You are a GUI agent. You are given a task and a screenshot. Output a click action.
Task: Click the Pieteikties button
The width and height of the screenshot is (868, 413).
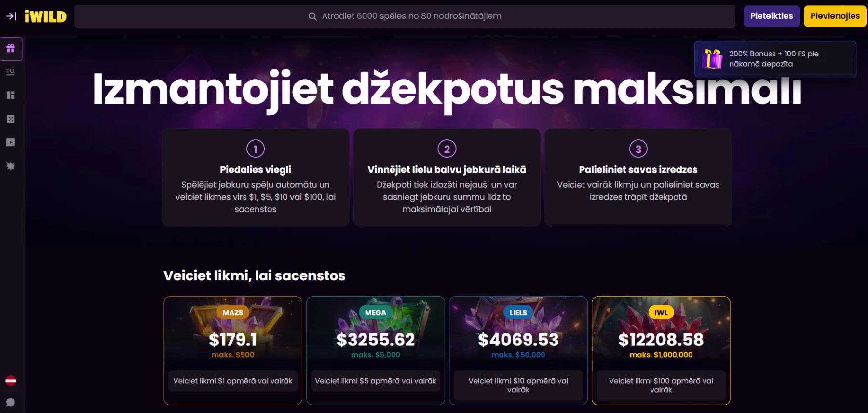[771, 16]
